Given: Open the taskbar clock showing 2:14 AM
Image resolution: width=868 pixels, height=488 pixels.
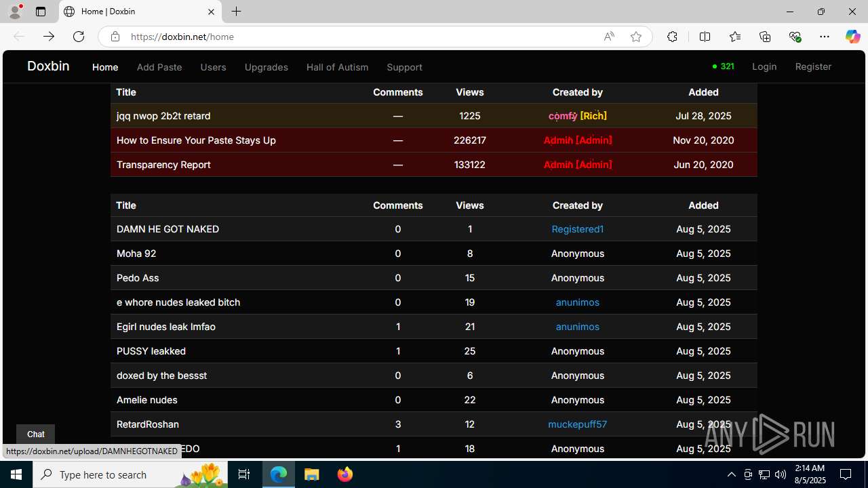Looking at the screenshot, I should pos(809,474).
